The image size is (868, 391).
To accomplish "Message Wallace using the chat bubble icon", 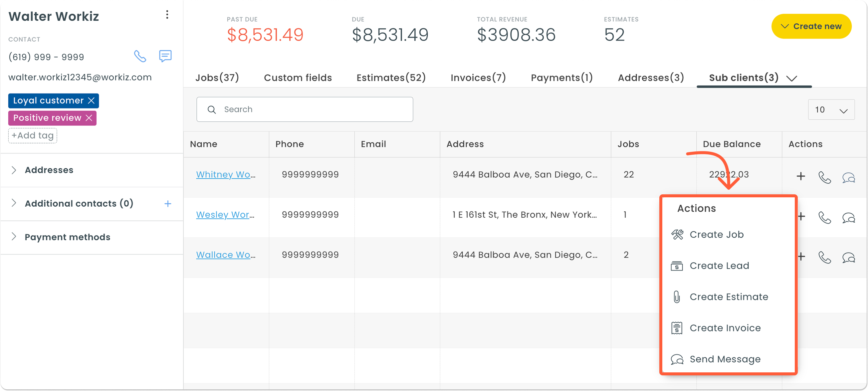I will point(849,258).
